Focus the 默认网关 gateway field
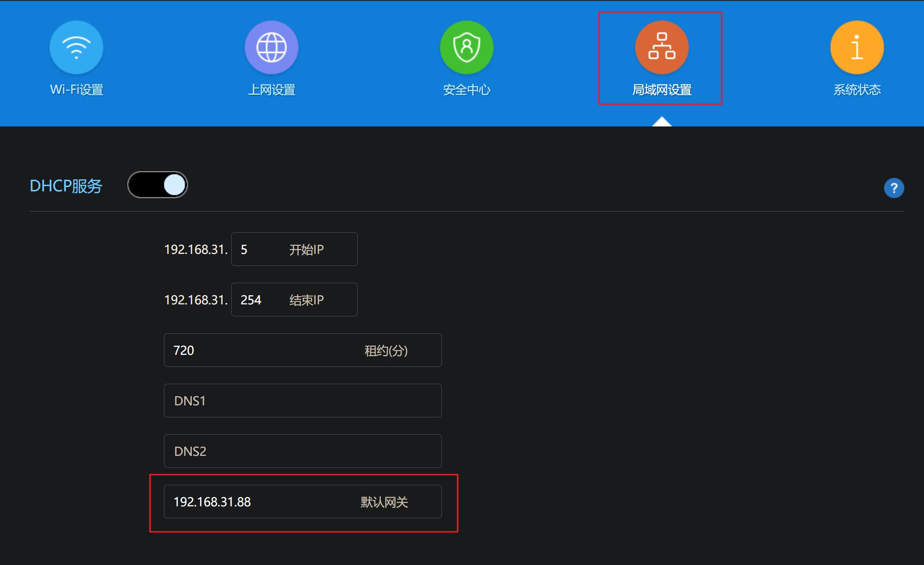Screen dimensions: 924x565 coord(303,502)
